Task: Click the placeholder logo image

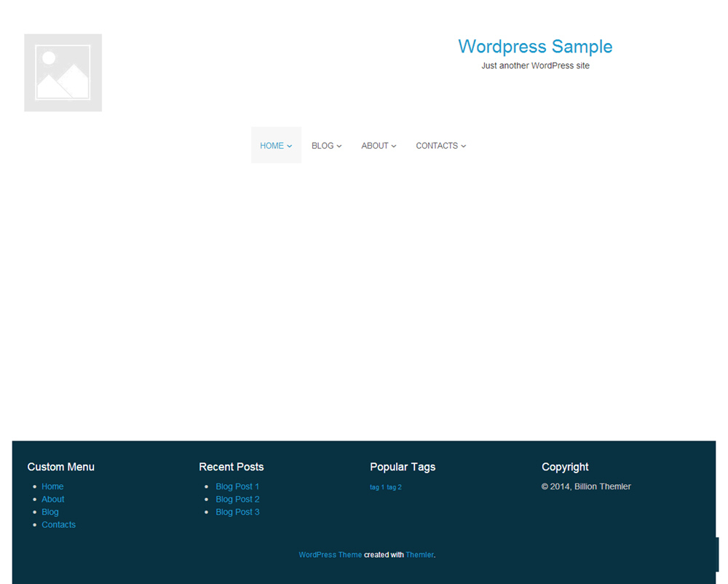Action: [x=63, y=72]
